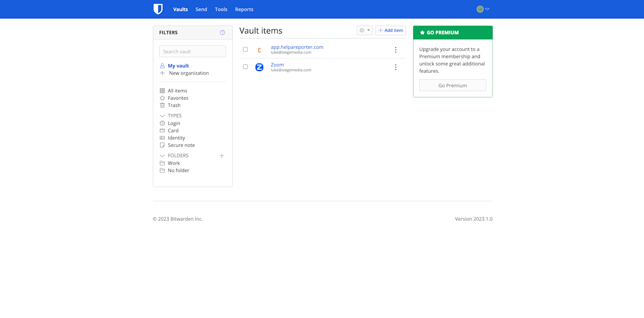This screenshot has height=318, width=644.
Task: Switch to the Tools tab
Action: pos(221,9)
